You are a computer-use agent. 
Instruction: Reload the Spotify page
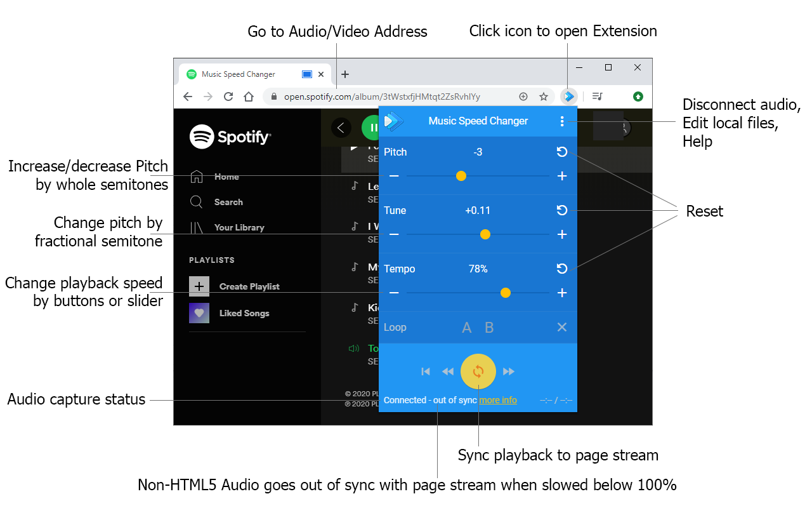tap(228, 97)
